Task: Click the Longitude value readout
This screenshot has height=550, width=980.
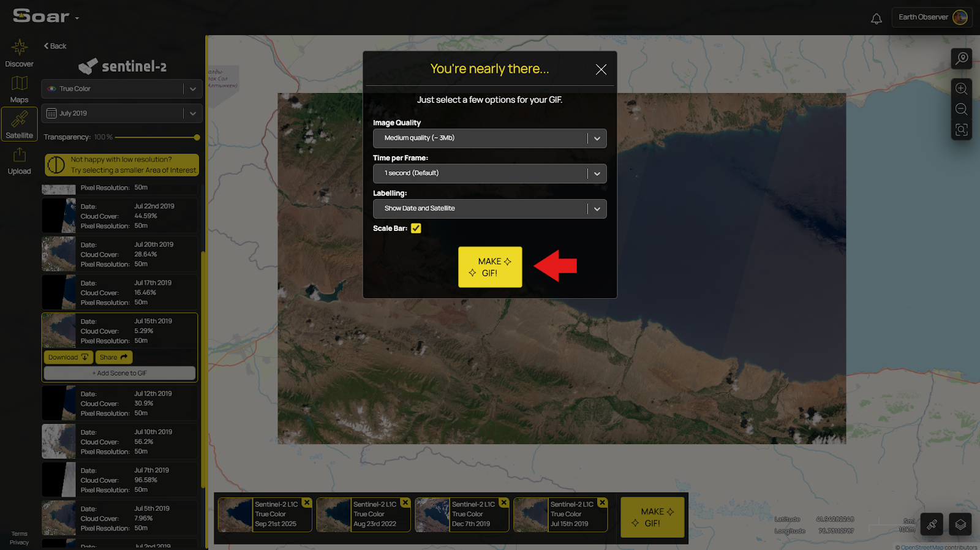Action: point(836,531)
